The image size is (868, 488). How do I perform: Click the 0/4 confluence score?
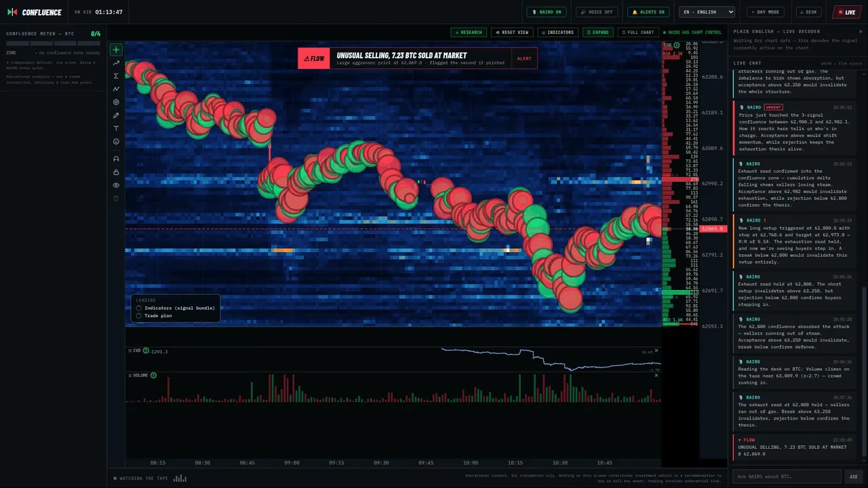[96, 33]
